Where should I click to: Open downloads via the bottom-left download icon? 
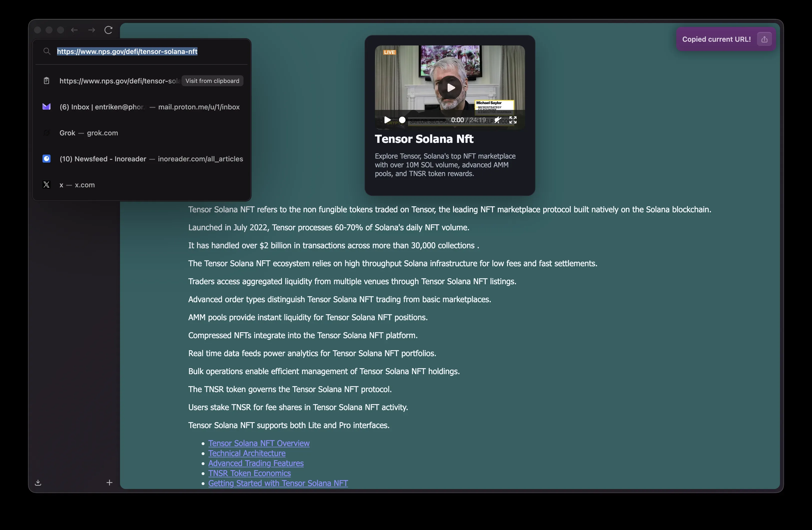click(x=38, y=483)
